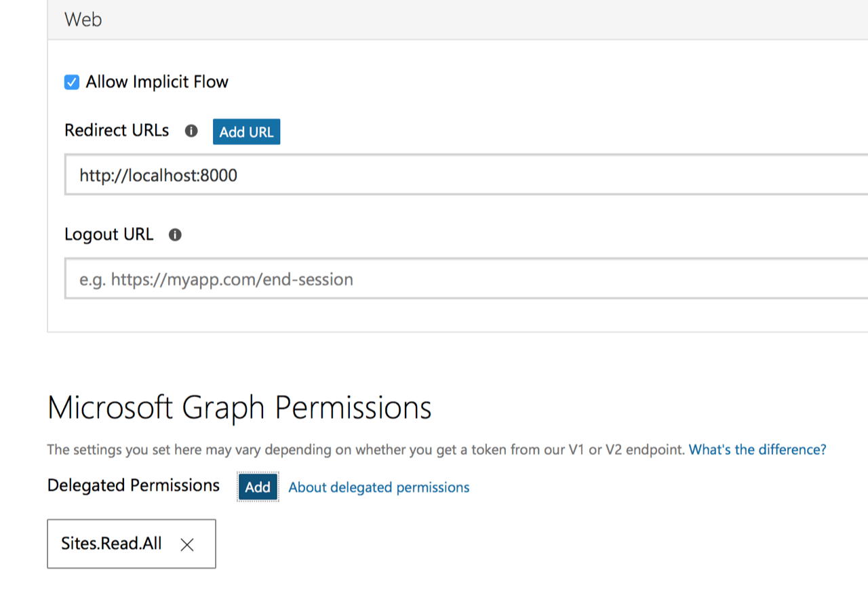868x591 pixels.
Task: Click the Web section header
Action: tap(458, 20)
